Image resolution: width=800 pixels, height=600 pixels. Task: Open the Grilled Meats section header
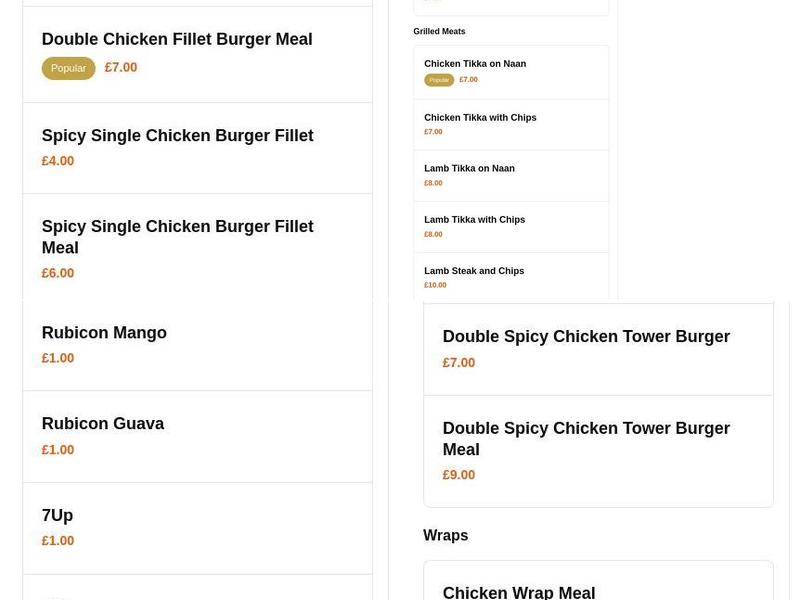439,31
